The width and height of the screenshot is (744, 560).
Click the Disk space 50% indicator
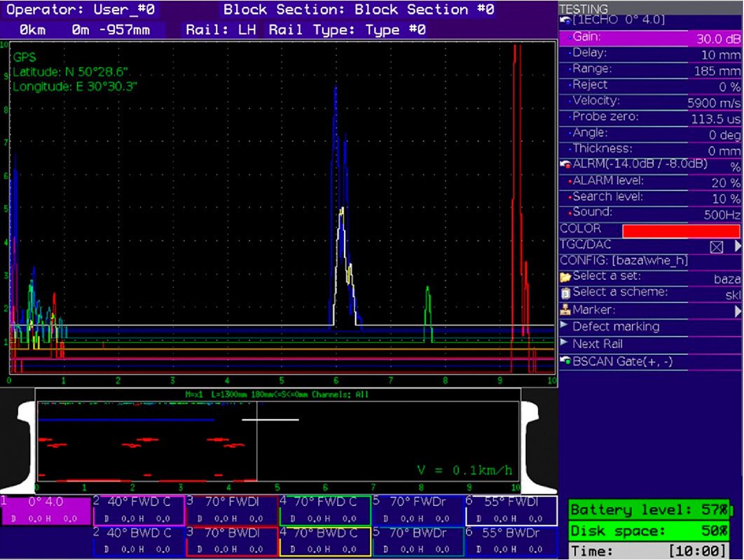click(649, 531)
